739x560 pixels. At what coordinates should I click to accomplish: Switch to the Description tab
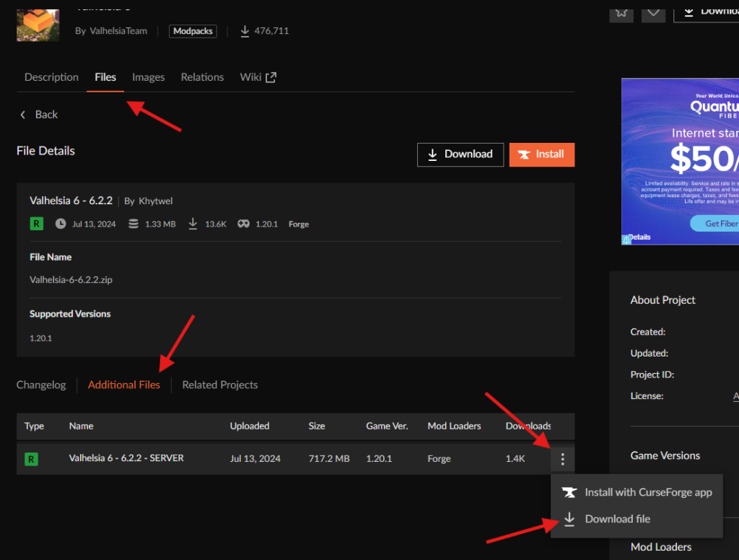51,77
